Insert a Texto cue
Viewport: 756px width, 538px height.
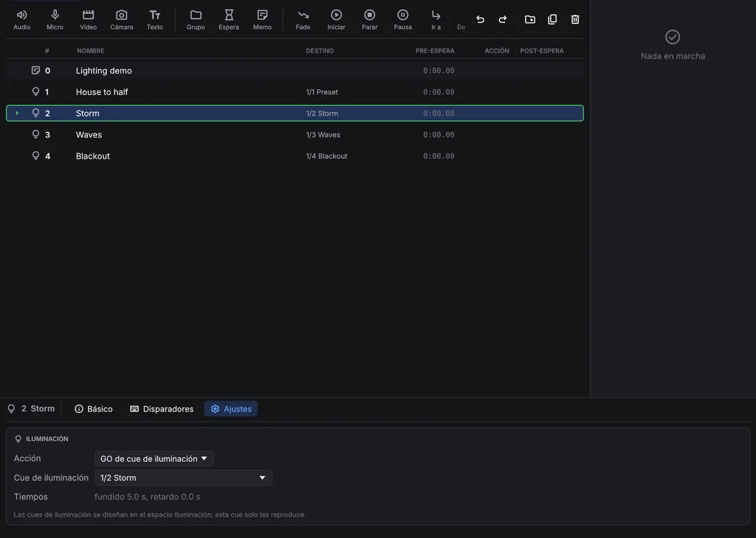pyautogui.click(x=155, y=20)
